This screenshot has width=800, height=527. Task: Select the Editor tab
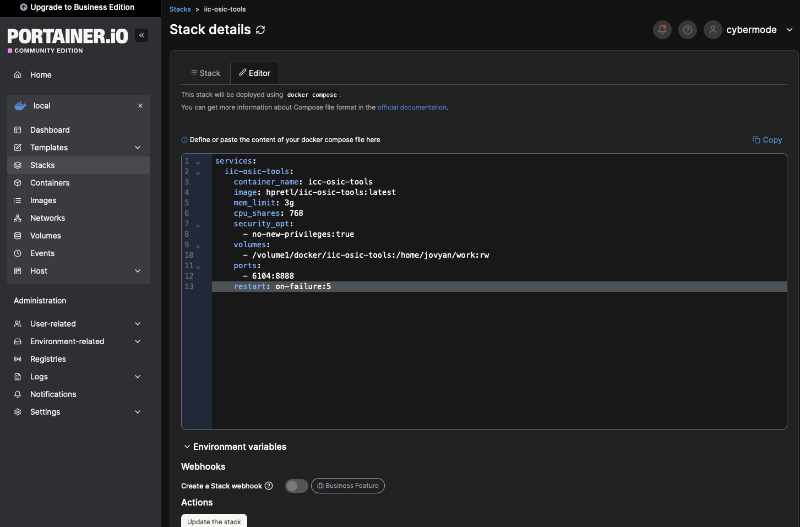[254, 73]
